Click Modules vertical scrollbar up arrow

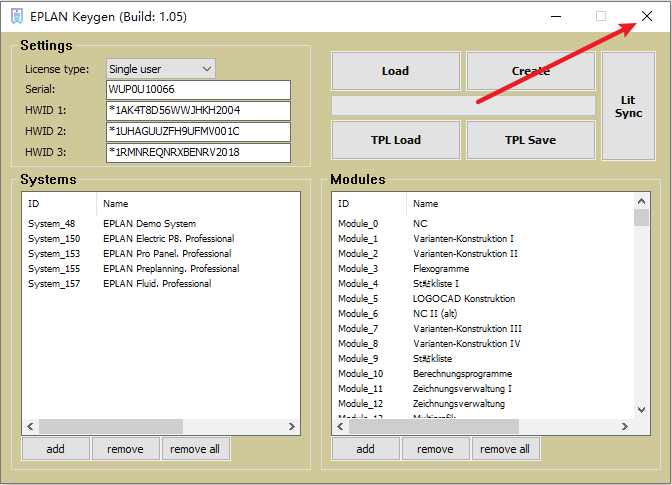pos(642,201)
